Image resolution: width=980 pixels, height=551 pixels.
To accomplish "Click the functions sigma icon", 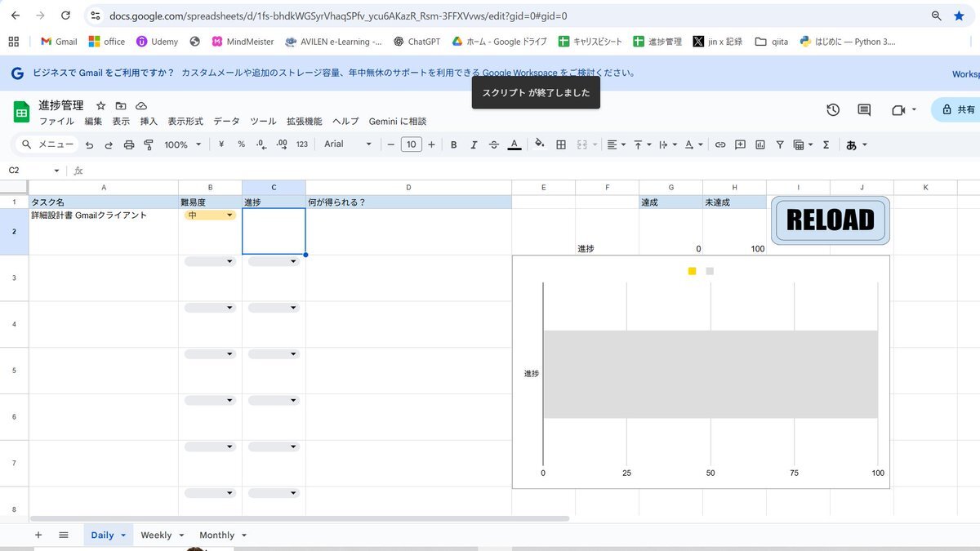I will [x=826, y=144].
